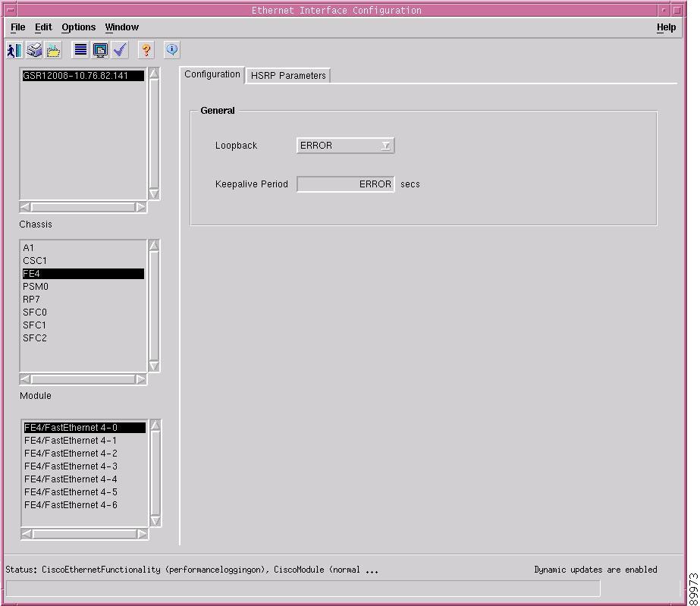Select interface FE4/FastEthernet 4-3

pyautogui.click(x=84, y=466)
